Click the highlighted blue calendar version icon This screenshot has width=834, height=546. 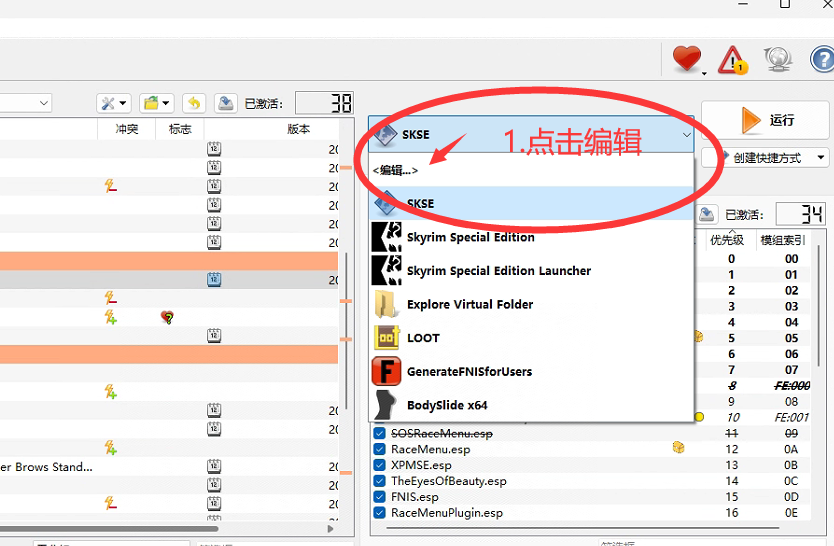click(x=214, y=279)
